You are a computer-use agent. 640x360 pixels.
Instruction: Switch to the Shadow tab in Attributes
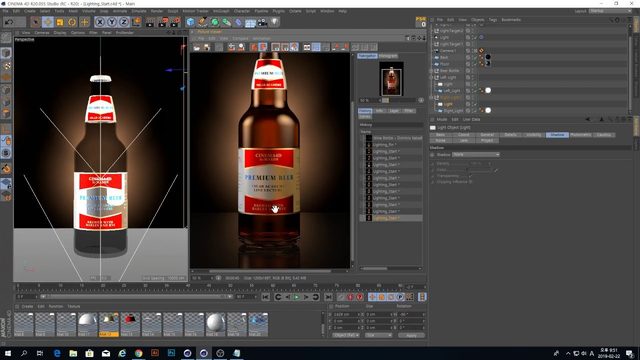click(x=557, y=135)
